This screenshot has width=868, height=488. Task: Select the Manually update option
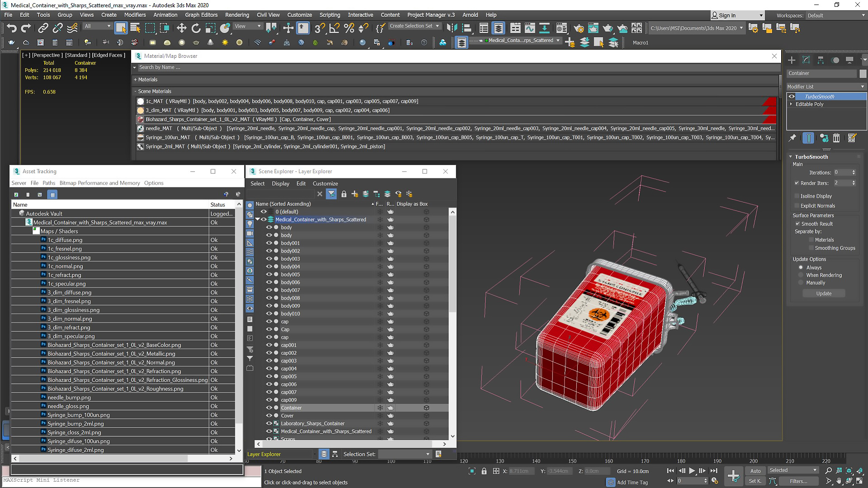[x=801, y=283]
